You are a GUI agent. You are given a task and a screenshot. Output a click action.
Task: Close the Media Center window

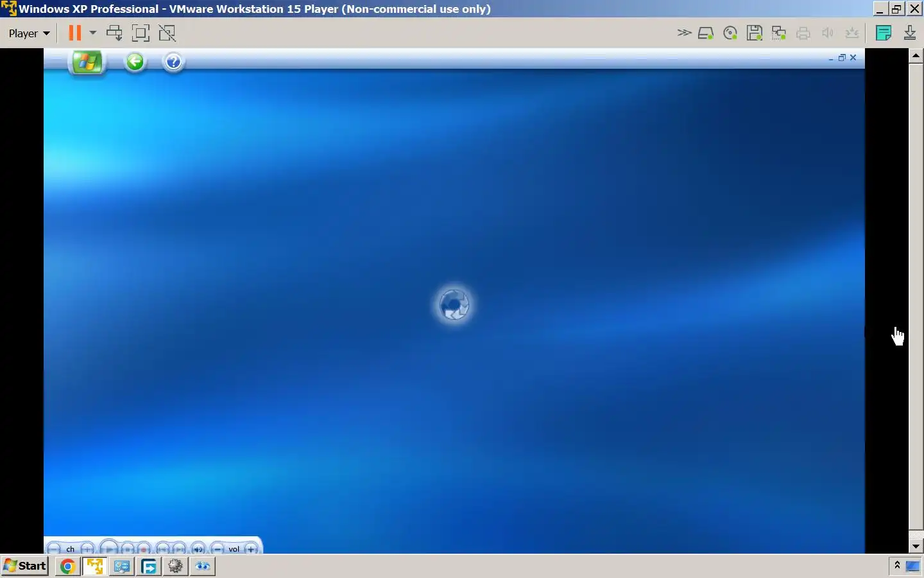coord(853,58)
